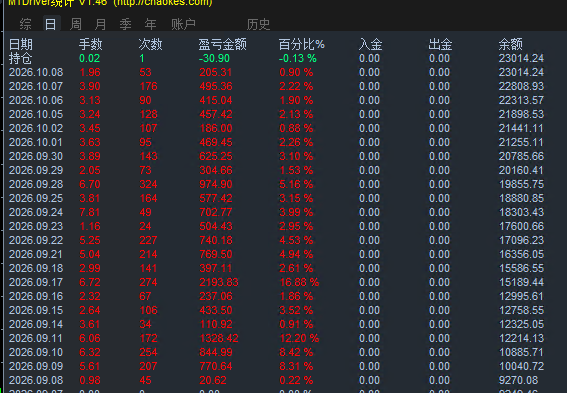Screen dimensions: 567x393
Task: Click the 176 trade count
Action: coord(148,86)
